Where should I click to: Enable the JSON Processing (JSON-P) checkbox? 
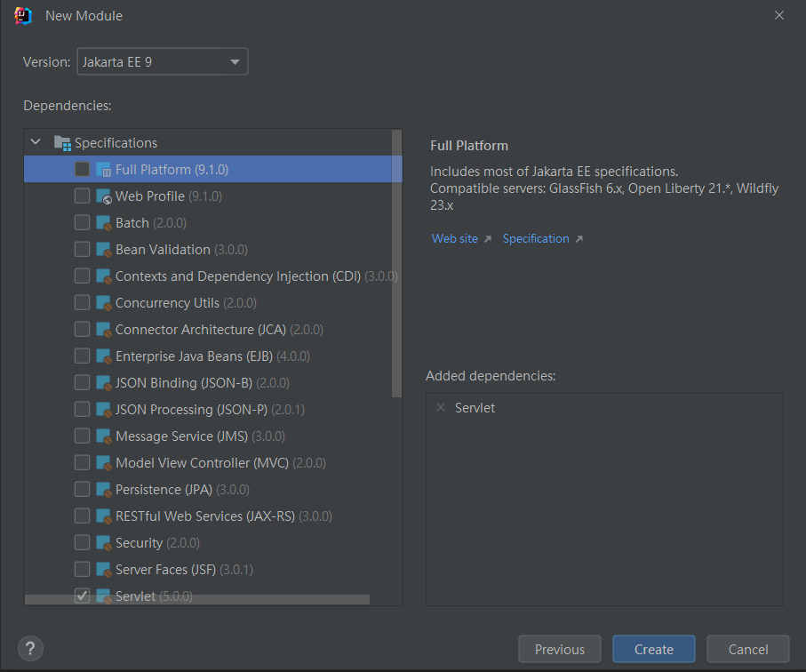click(83, 410)
